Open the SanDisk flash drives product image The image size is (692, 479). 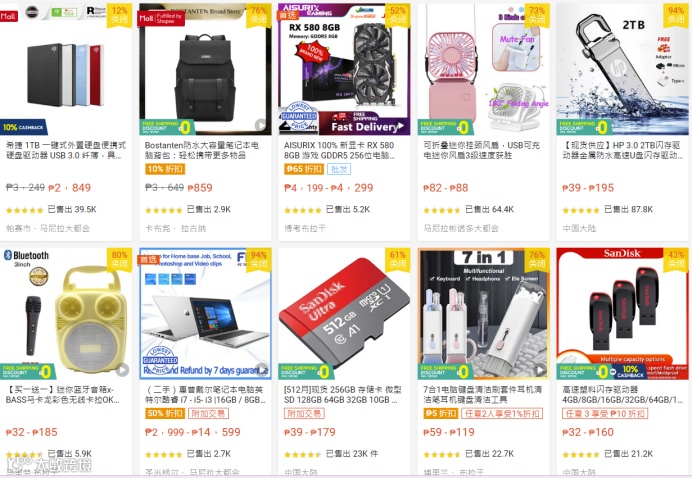(x=622, y=313)
